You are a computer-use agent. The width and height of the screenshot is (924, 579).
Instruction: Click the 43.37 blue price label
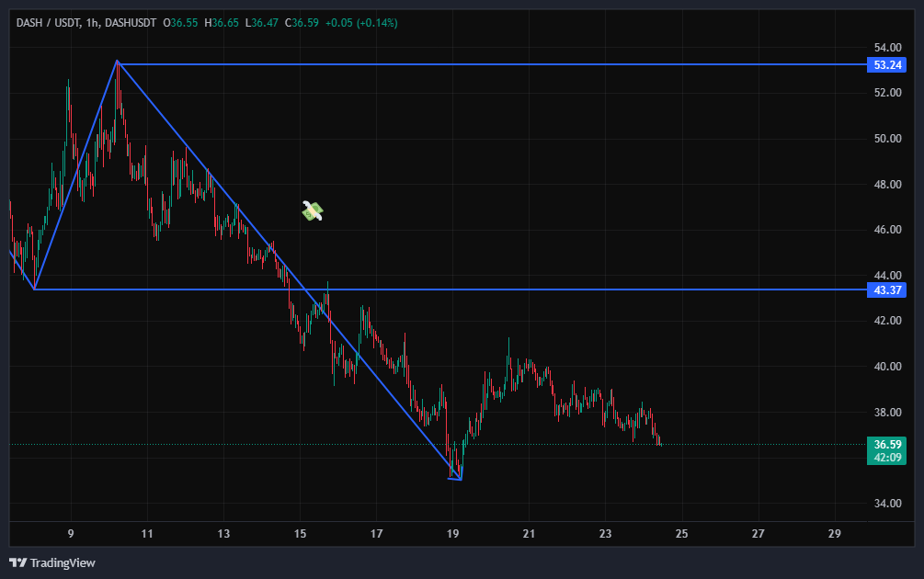point(887,290)
